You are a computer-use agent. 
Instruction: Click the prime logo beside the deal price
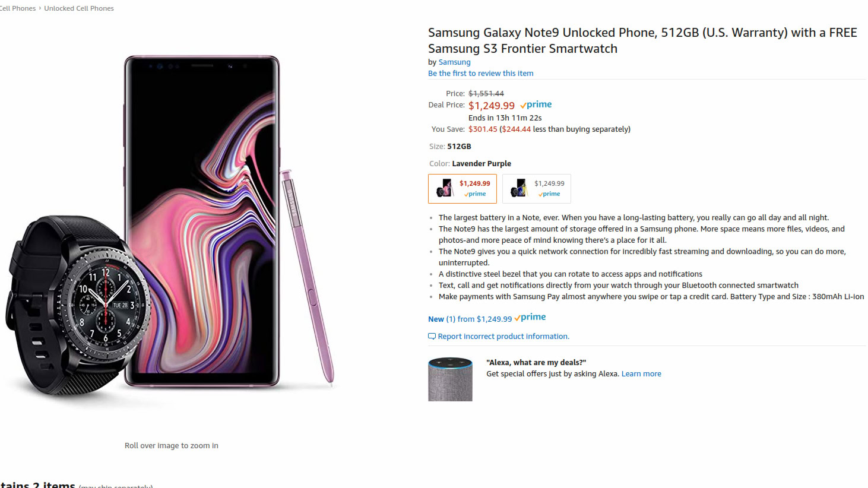pyautogui.click(x=536, y=104)
